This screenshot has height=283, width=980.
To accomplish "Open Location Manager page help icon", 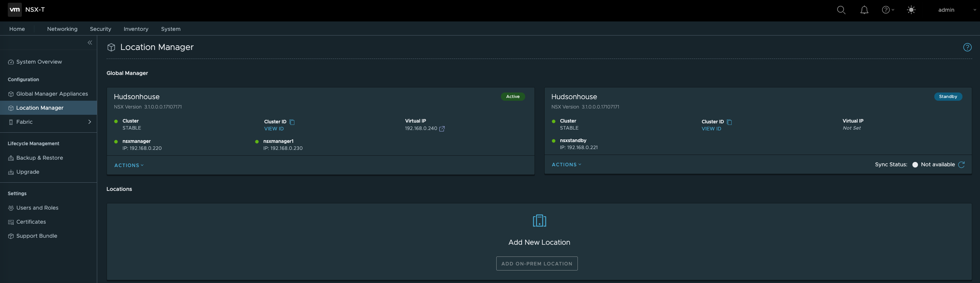I will click(967, 47).
